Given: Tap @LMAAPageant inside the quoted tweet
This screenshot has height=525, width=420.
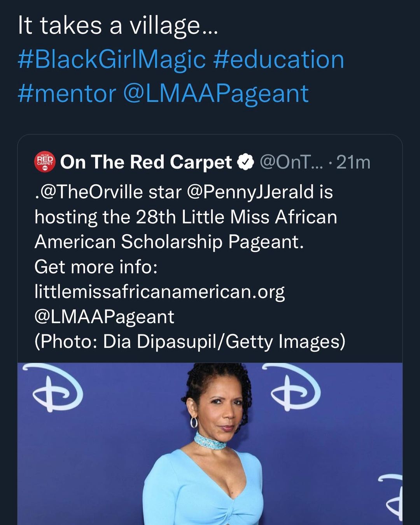Looking at the screenshot, I should pyautogui.click(x=104, y=317).
